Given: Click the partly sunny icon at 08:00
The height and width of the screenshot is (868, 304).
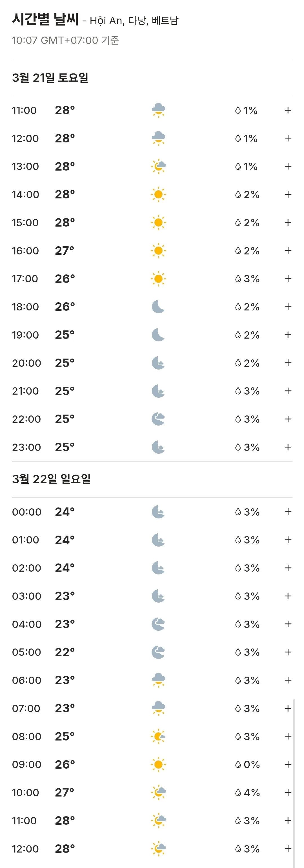Looking at the screenshot, I should click(x=158, y=737).
